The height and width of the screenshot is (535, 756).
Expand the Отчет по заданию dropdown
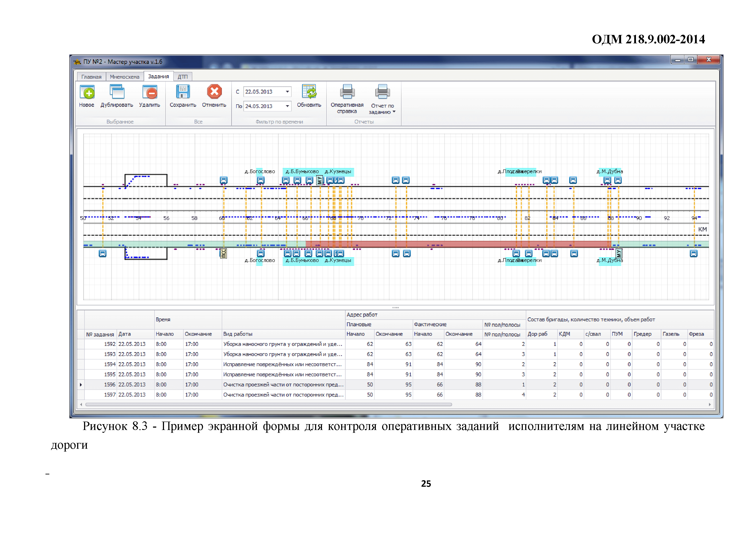pos(394,112)
